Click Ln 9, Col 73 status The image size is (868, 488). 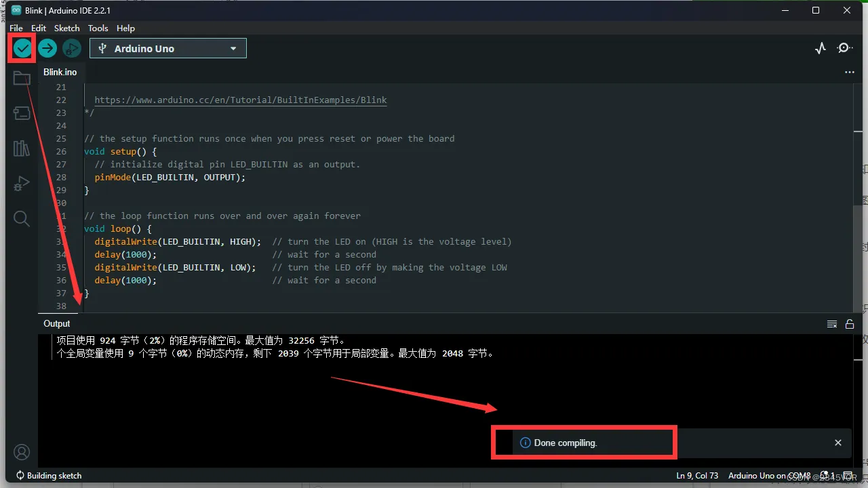[697, 476]
